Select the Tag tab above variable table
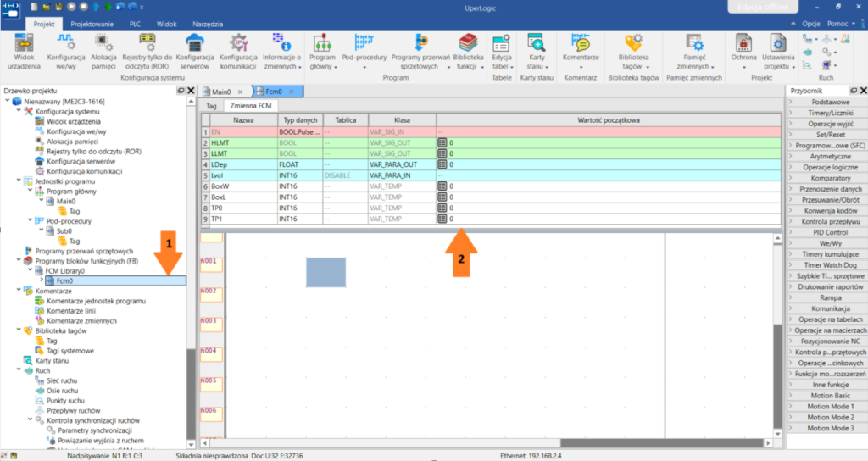 tap(211, 106)
